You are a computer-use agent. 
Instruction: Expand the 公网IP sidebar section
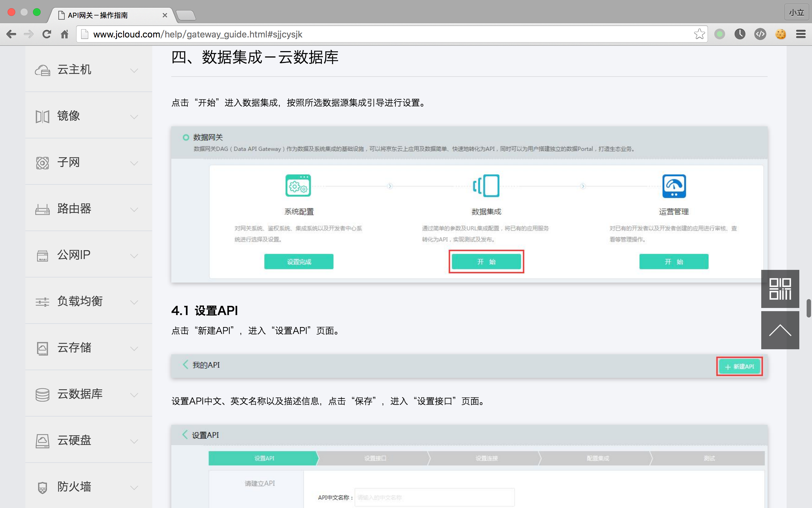134,256
